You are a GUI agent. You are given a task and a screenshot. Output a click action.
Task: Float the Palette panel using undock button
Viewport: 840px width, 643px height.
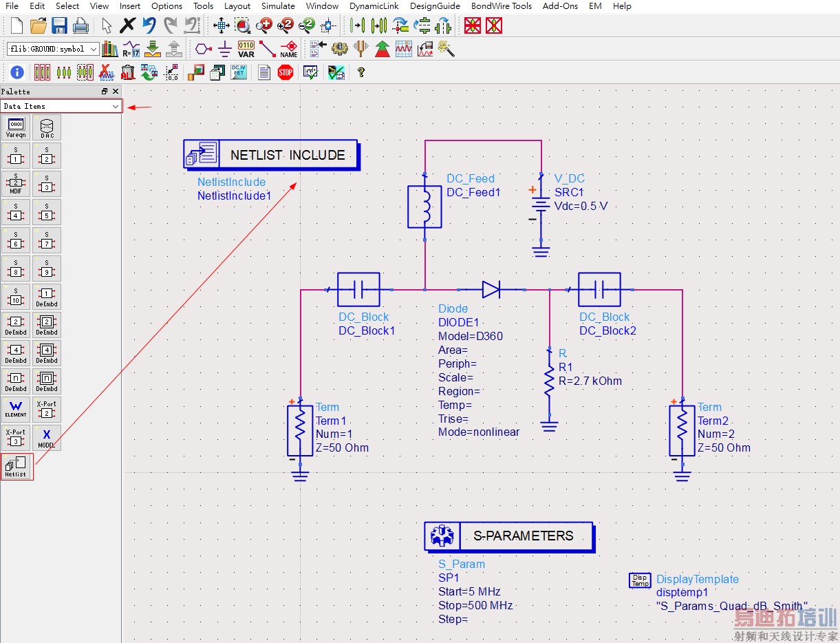click(x=105, y=91)
